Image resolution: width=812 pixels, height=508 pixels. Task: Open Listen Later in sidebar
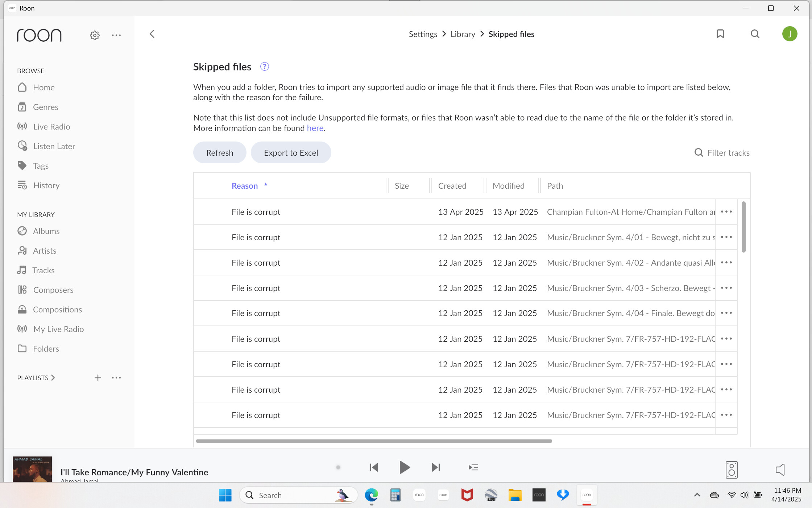tap(46, 146)
